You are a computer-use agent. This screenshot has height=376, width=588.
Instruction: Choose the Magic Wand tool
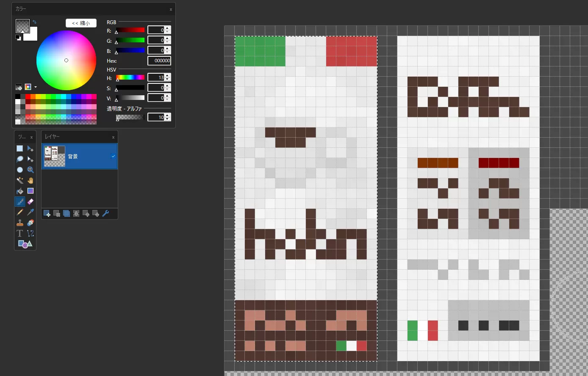[x=19, y=180]
